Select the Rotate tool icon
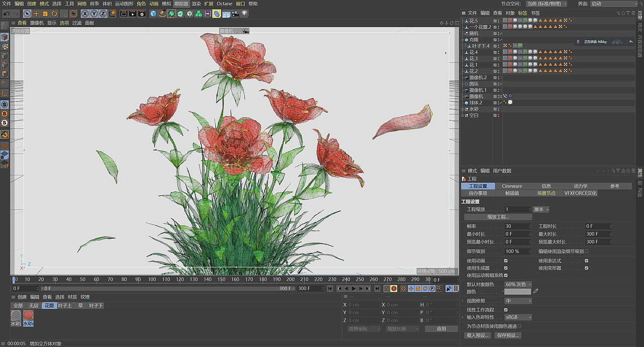This screenshot has width=644, height=347. [54, 14]
